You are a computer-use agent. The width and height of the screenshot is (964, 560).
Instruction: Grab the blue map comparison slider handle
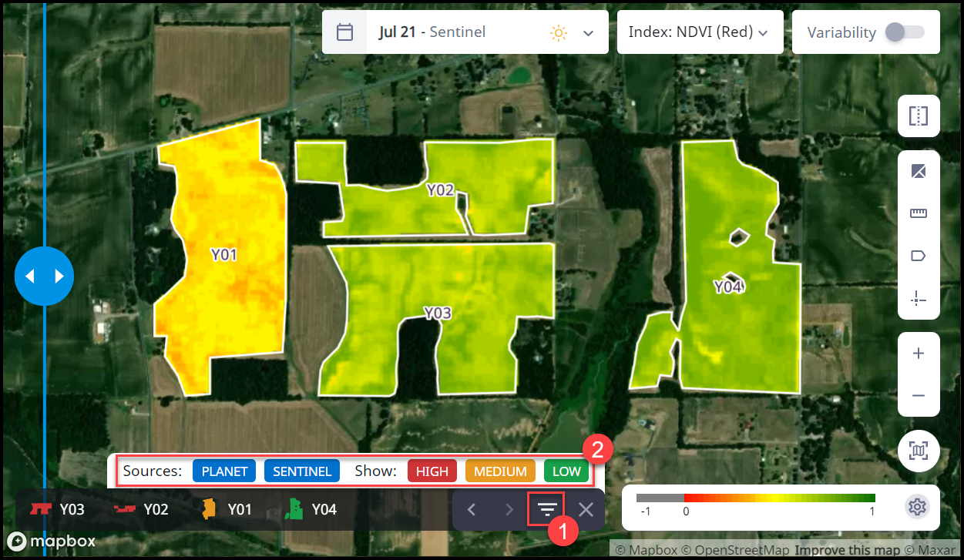(x=44, y=276)
